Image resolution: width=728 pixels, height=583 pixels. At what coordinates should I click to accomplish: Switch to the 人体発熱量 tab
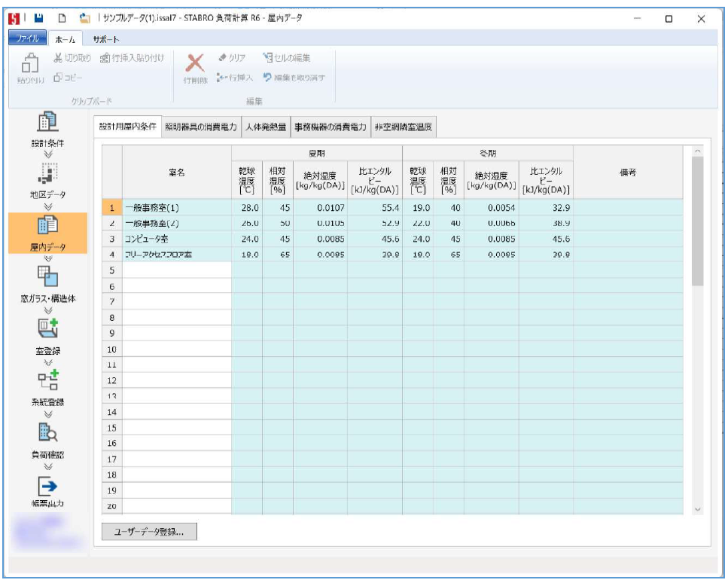pos(265,127)
